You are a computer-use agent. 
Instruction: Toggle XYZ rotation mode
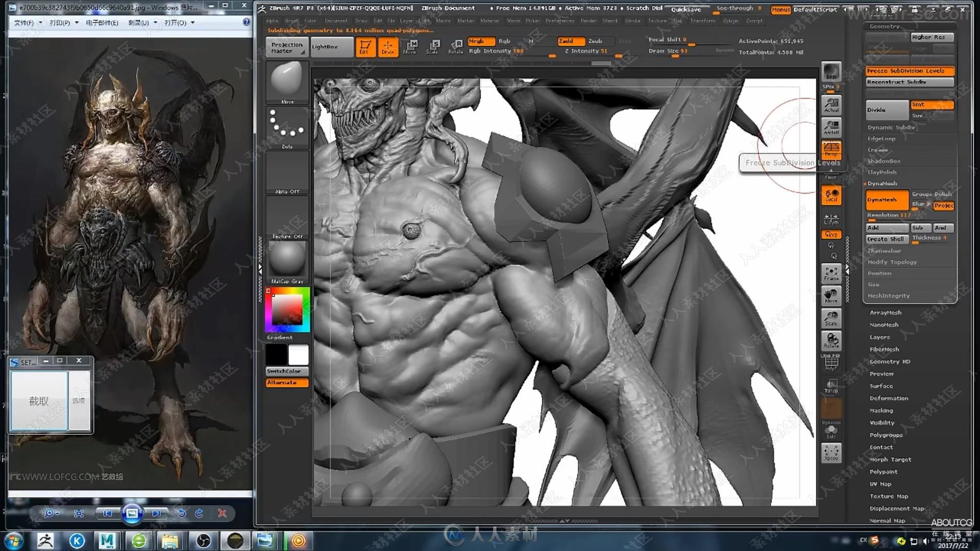[831, 234]
